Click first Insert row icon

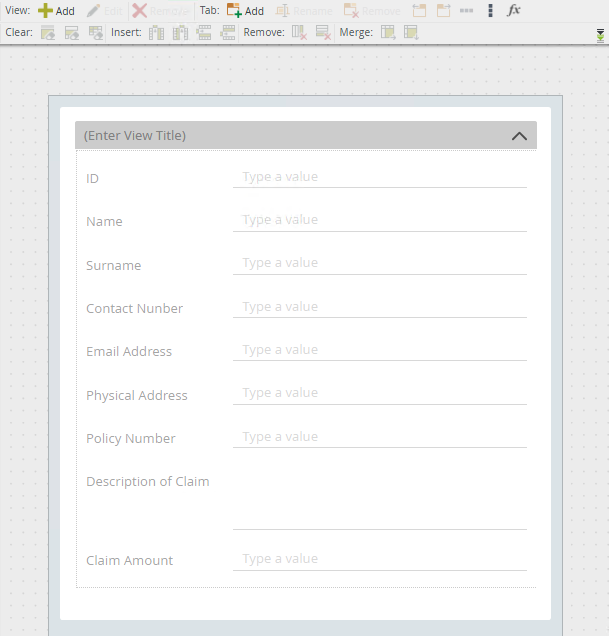tap(204, 32)
